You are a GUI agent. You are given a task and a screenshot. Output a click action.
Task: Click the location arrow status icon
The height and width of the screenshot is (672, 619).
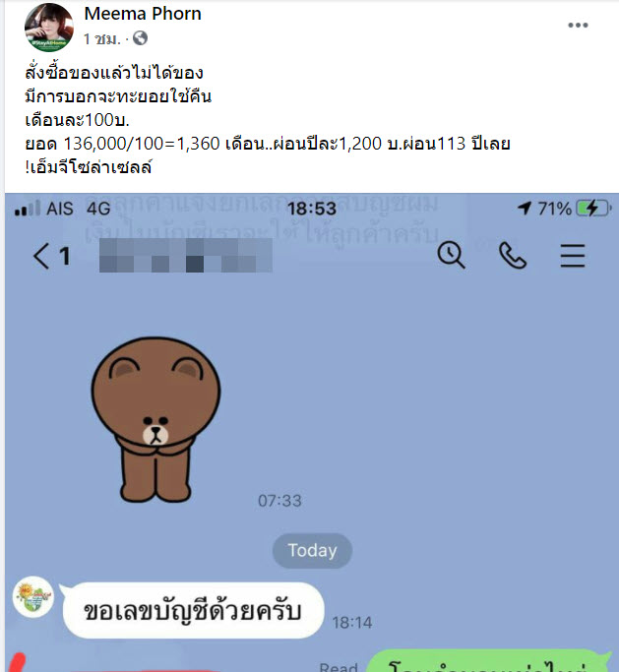pyautogui.click(x=525, y=209)
